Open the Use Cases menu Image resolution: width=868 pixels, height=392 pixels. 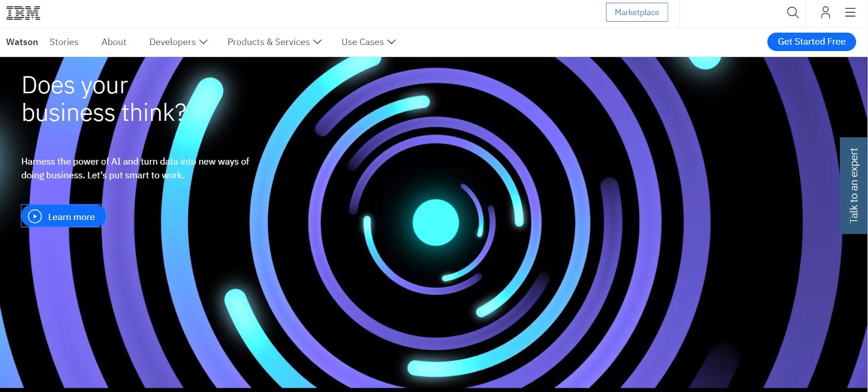tap(368, 42)
